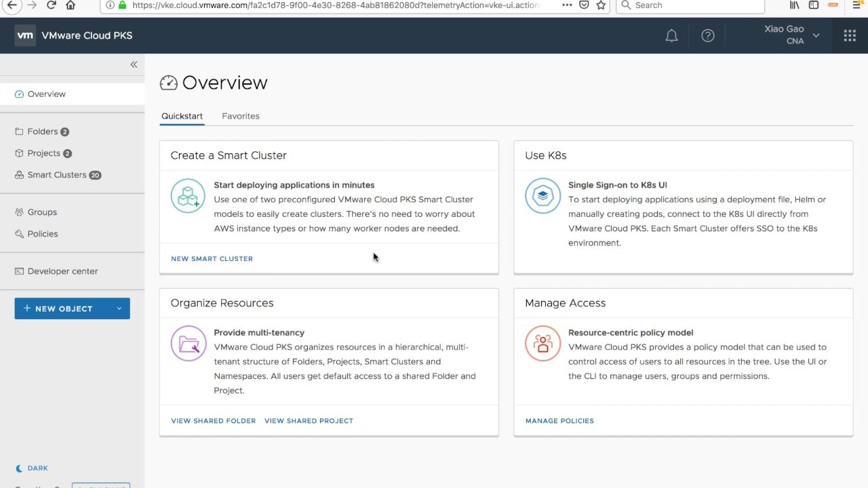Viewport: 868px width, 488px height.
Task: Click the Smart Clusters count badge 20
Action: click(96, 175)
